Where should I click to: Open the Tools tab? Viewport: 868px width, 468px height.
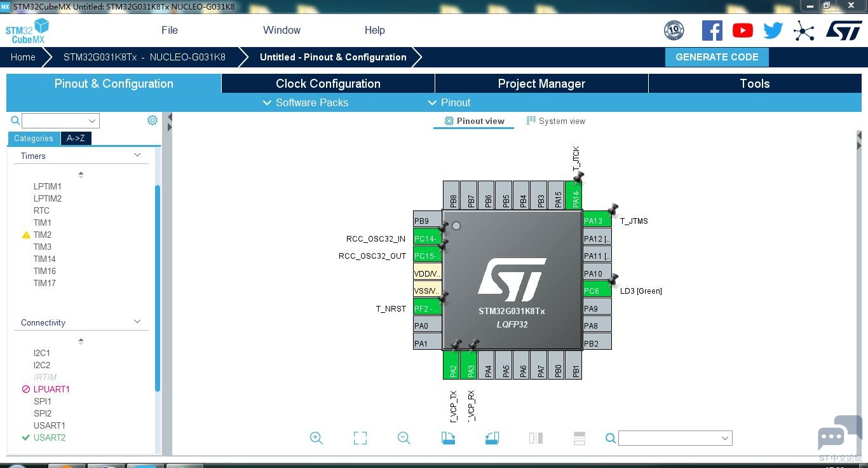(755, 83)
